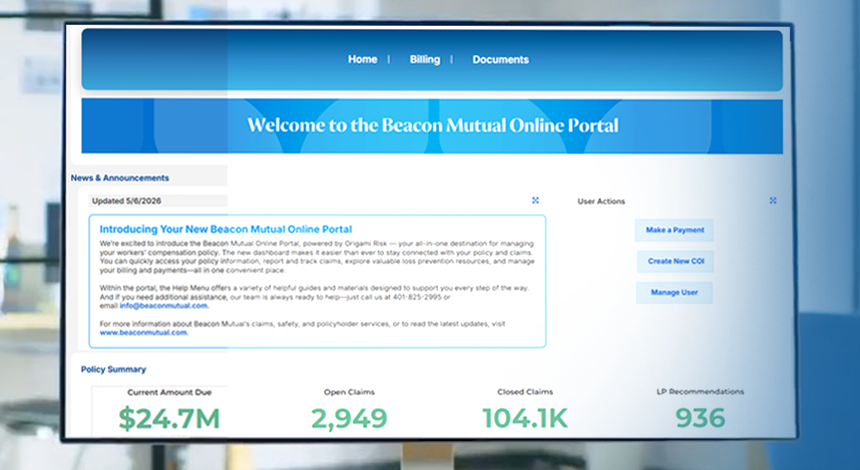
Task: Visit the www.beaconmutual.com link
Action: click(x=143, y=332)
